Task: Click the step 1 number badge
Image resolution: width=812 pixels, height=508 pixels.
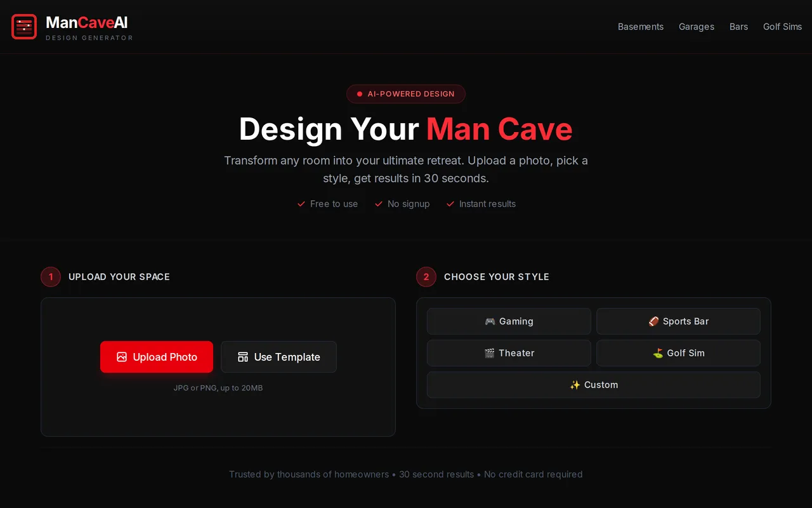Action: pos(51,277)
